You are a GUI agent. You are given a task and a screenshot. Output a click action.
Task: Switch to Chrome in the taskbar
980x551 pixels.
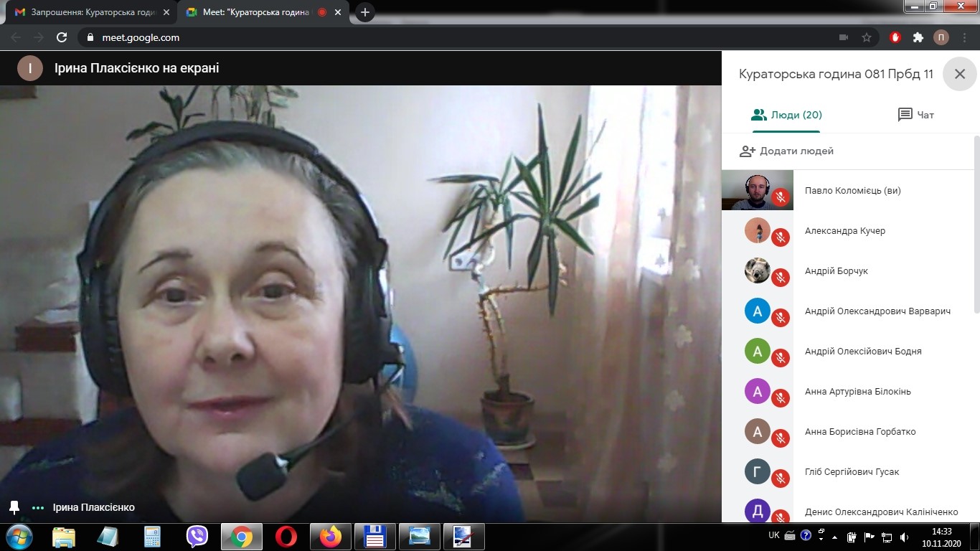coord(242,537)
